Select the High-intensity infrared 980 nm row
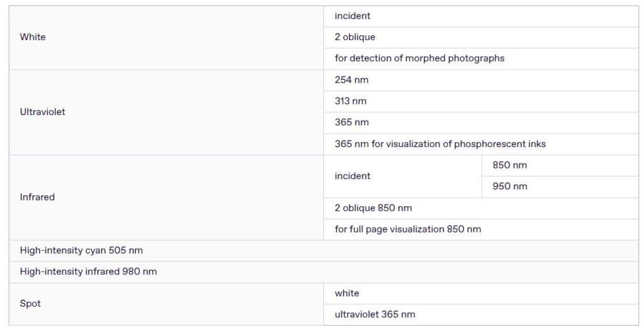 88,272
